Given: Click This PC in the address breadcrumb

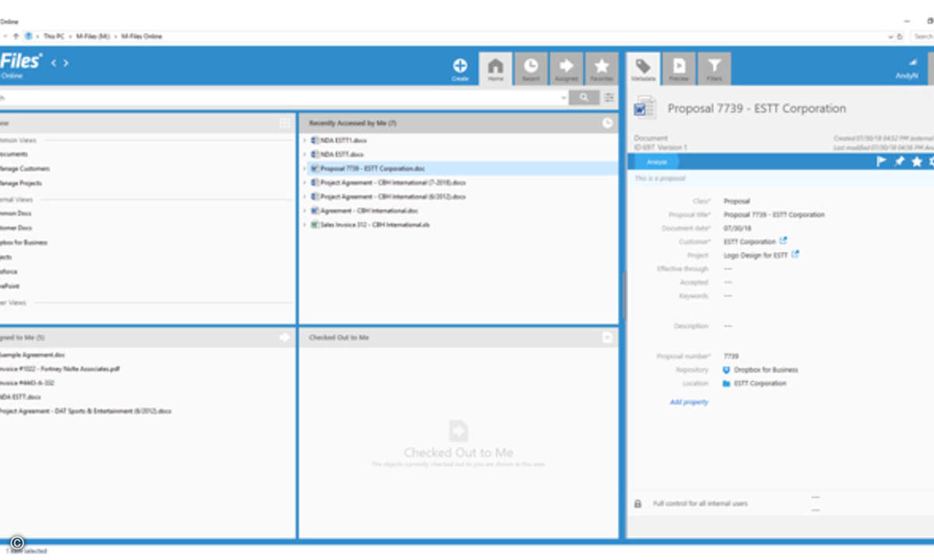Looking at the screenshot, I should pyautogui.click(x=54, y=37).
